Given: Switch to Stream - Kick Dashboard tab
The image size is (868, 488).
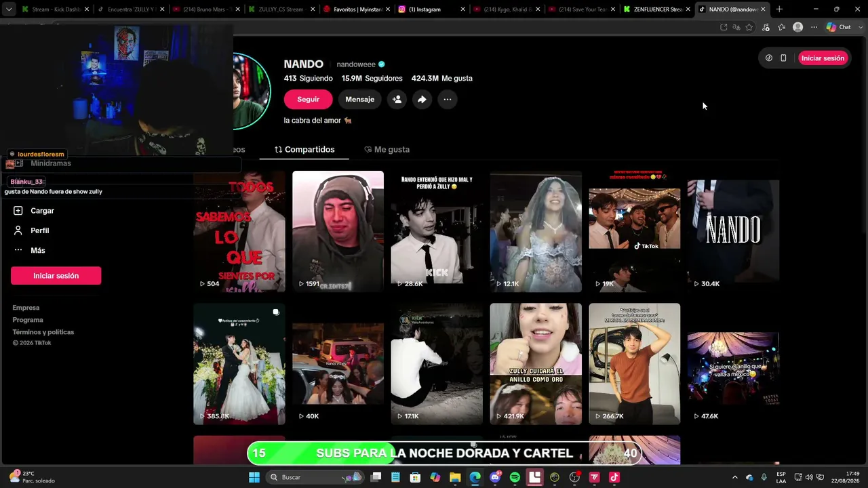Looking at the screenshot, I should (56, 9).
